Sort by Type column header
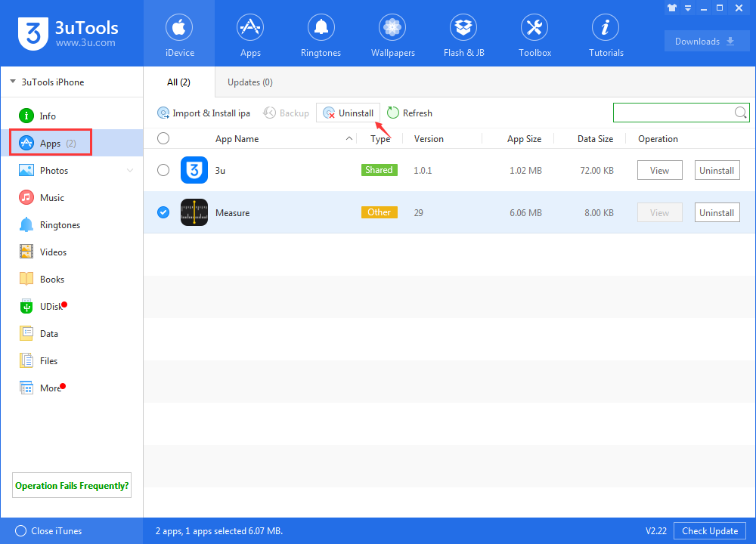This screenshot has width=756, height=544. point(380,139)
